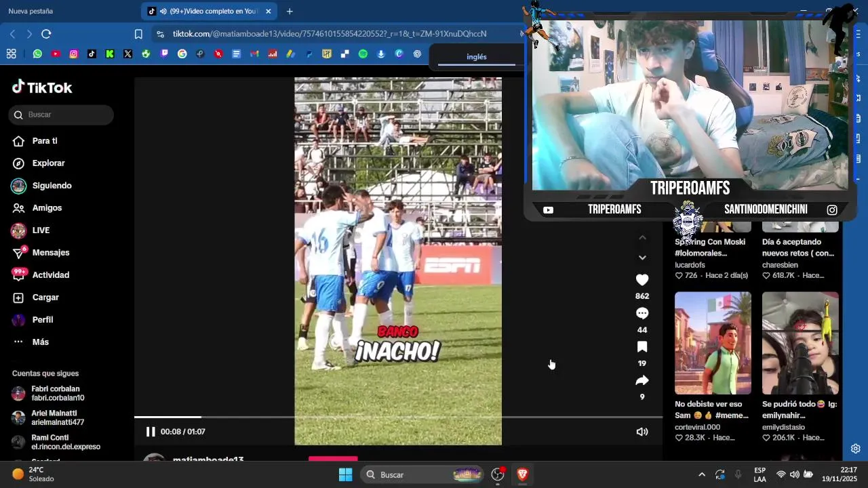Expand Más options in sidebar
Image resolution: width=868 pixels, height=488 pixels.
[x=40, y=342]
